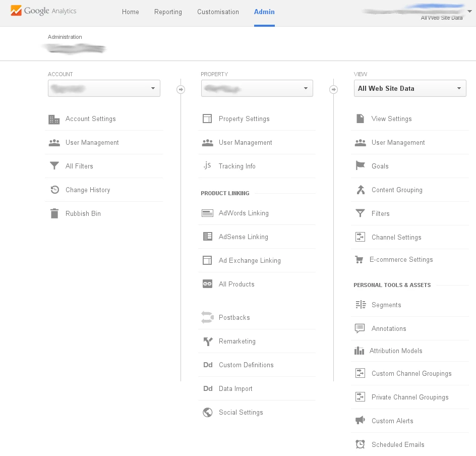This screenshot has height=456, width=476.
Task: Open the Scheduled Emails link
Action: 398,444
